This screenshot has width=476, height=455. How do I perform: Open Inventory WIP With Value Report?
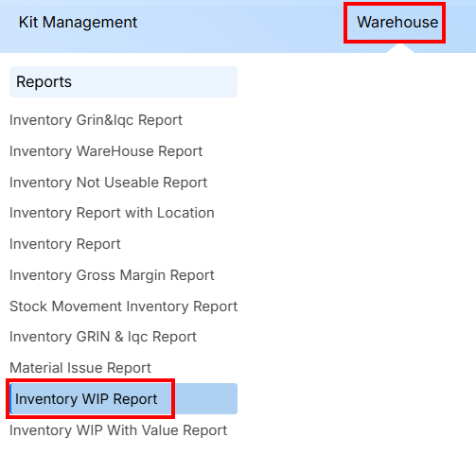point(118,430)
